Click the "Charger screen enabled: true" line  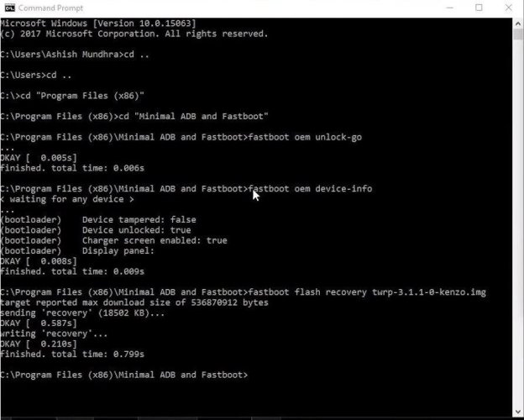[x=155, y=240]
